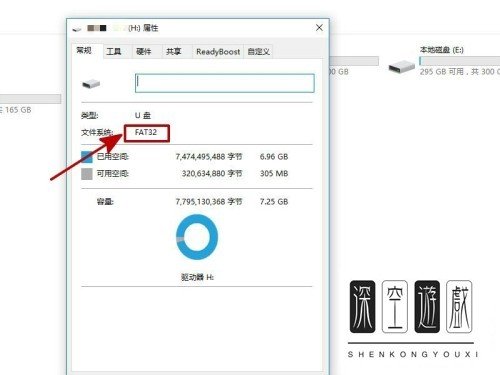Select the 共享 tab
The height and width of the screenshot is (375, 500).
click(174, 52)
